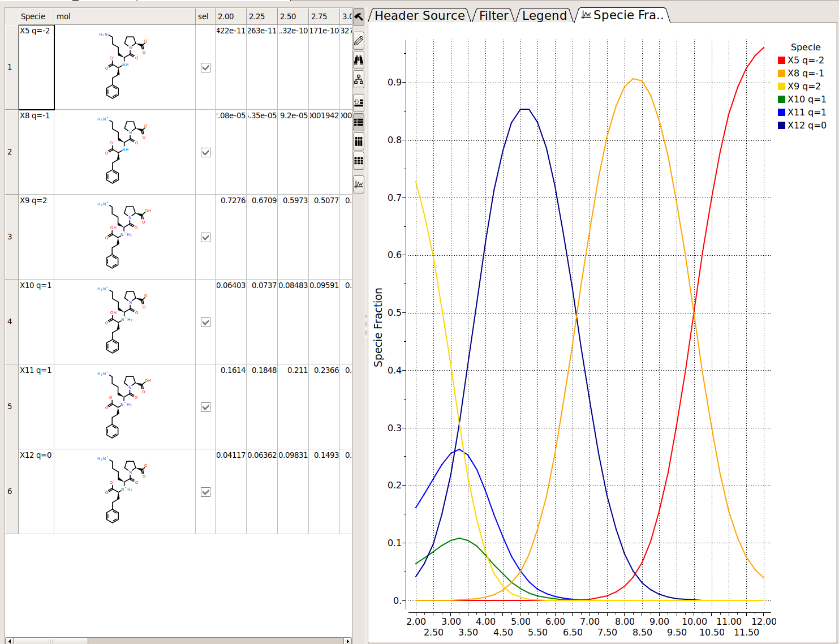Toggle sel checkbox for X8 q=-1
Viewport: 839px width, 644px height.
click(205, 152)
